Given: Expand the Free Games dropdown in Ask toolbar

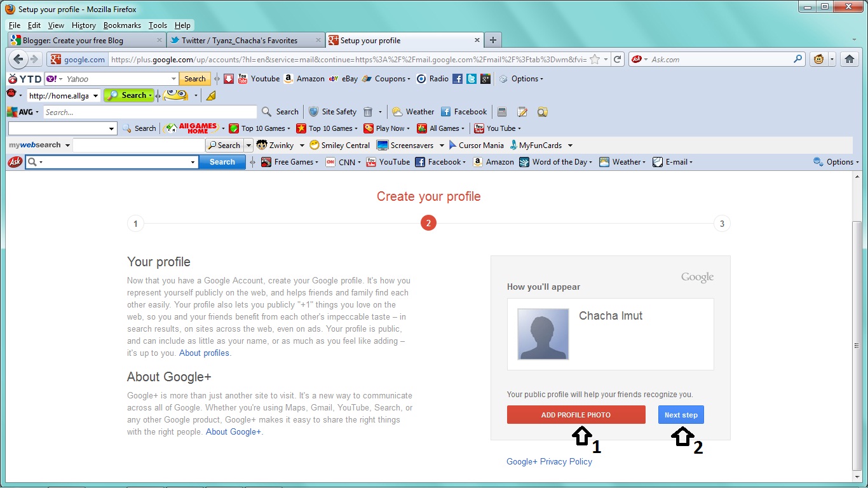Looking at the screenshot, I should (290, 162).
